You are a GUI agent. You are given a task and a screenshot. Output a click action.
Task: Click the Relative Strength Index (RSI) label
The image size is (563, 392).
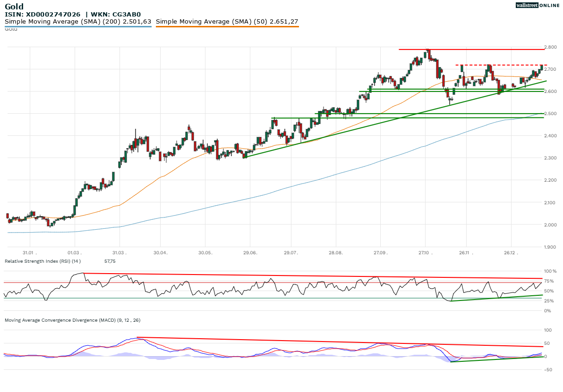tap(43, 261)
